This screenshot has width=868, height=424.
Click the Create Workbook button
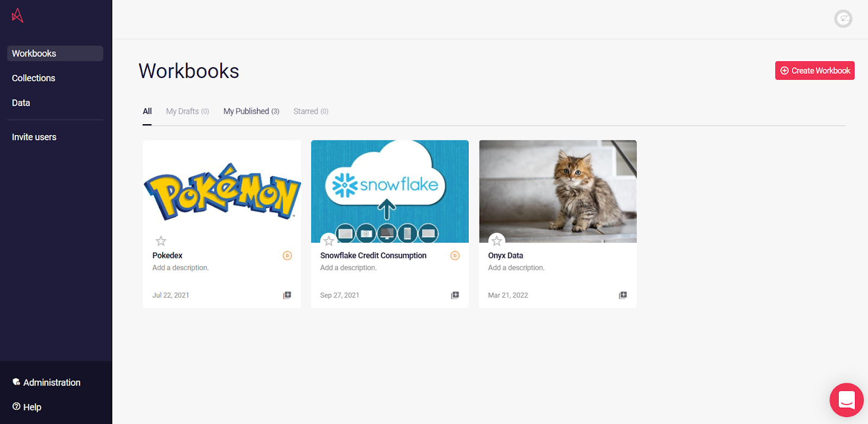point(815,70)
